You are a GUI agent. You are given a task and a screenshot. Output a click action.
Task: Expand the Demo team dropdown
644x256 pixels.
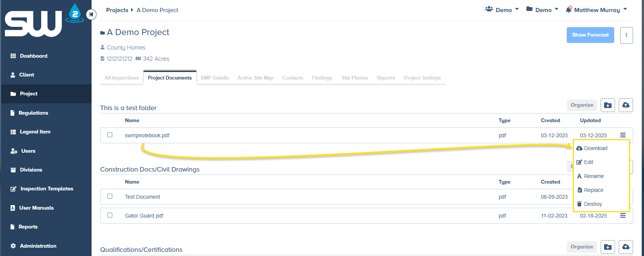coord(502,10)
